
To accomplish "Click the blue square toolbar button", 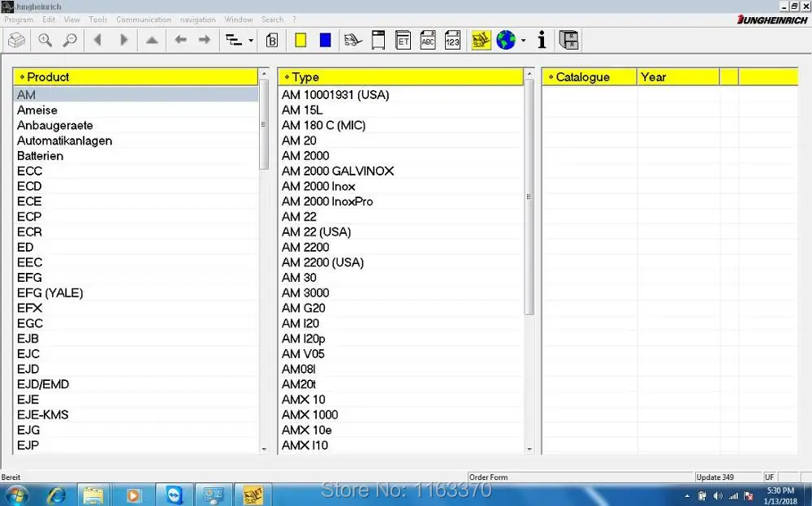I will [326, 40].
